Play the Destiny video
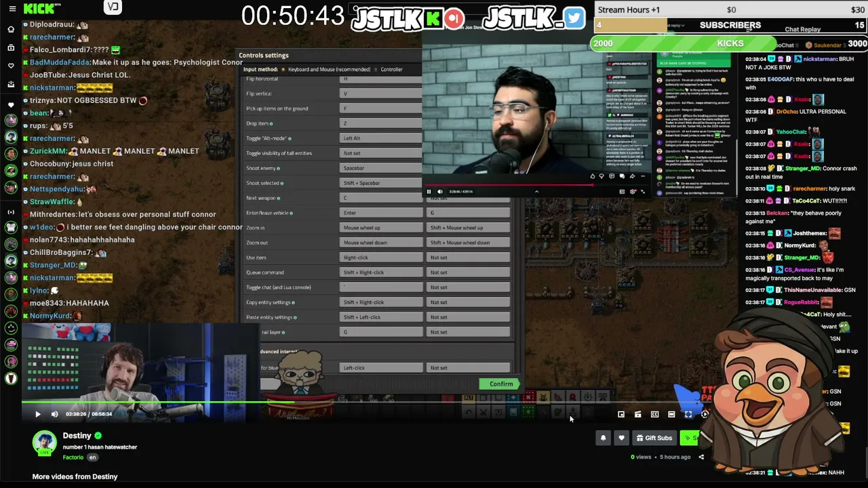The image size is (868, 488). pos(38,414)
